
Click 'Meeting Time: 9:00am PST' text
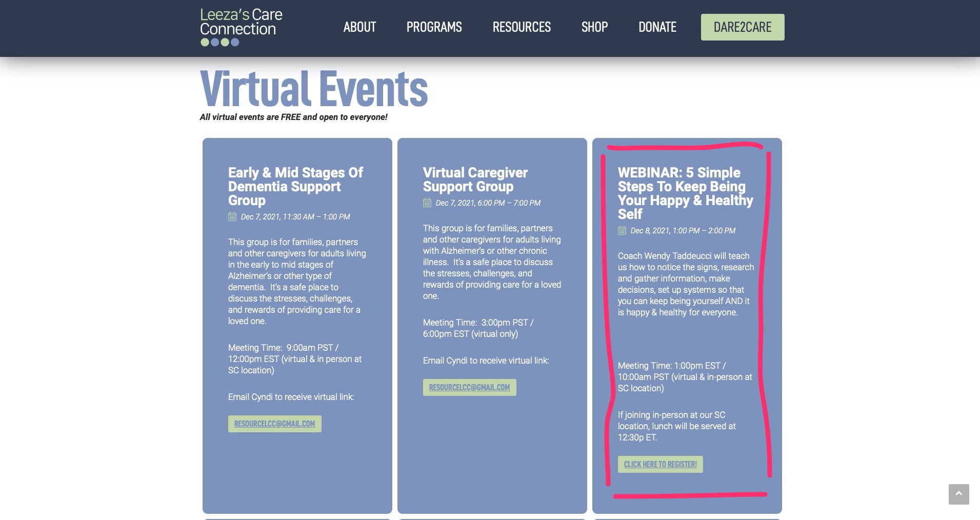295,359
